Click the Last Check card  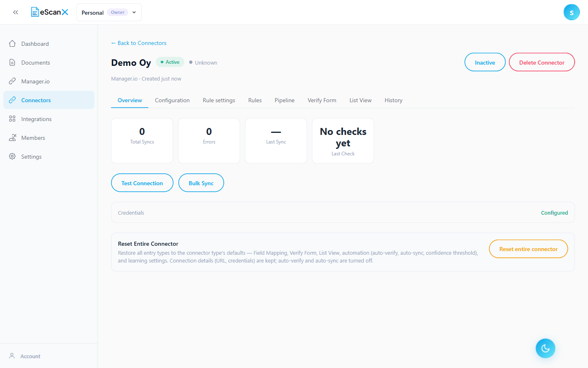click(343, 141)
